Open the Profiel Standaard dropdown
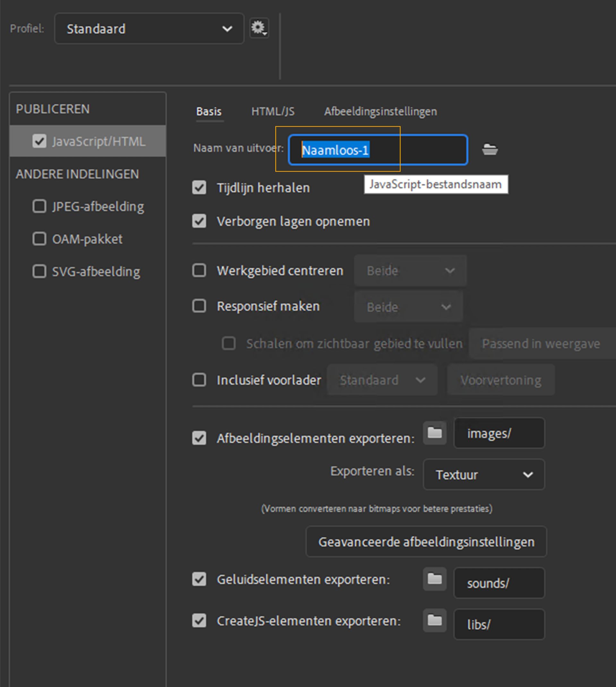The height and width of the screenshot is (687, 616). click(x=149, y=29)
